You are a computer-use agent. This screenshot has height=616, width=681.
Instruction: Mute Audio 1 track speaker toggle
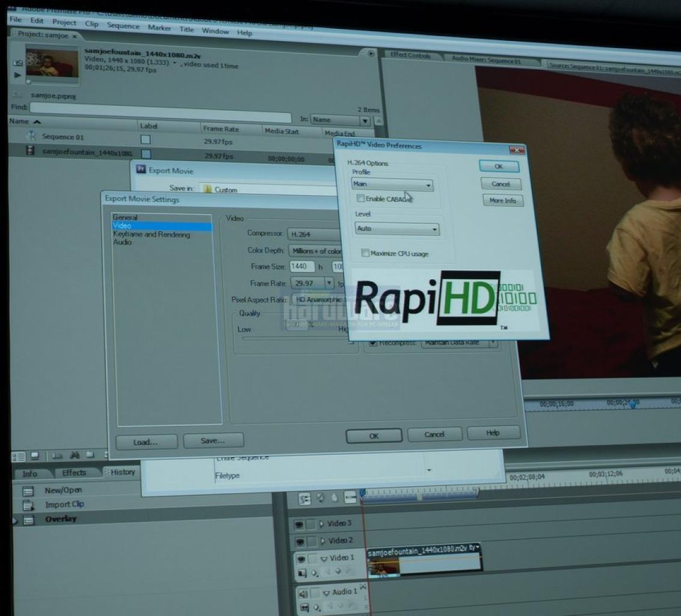303,593
